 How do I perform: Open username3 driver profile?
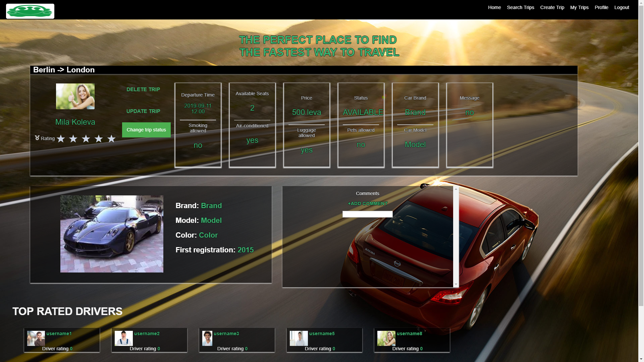(226, 334)
